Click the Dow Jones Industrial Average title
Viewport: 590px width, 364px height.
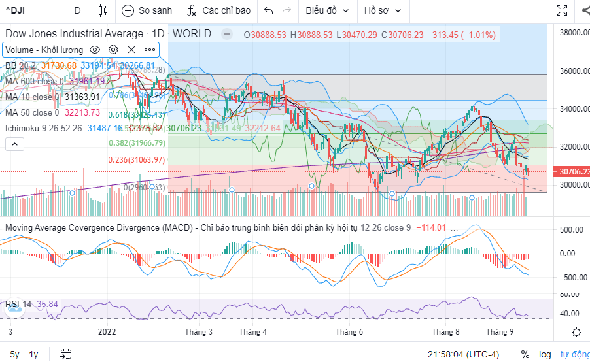click(75, 34)
